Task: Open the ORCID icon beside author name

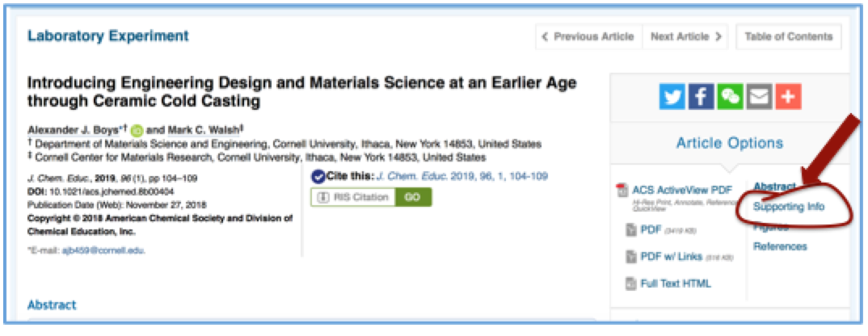Action: pos(137,130)
